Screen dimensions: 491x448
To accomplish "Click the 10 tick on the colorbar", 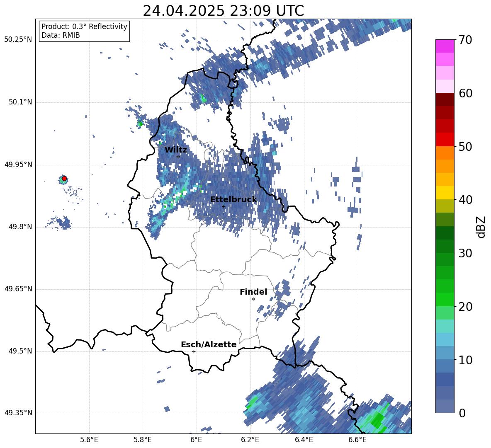I will coord(465,360).
